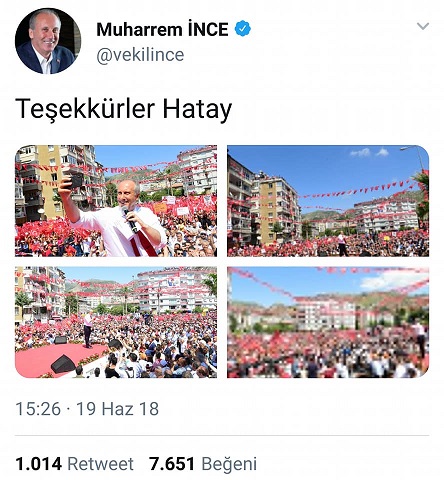Click the black stage speaker on red carpet
The width and height of the screenshot is (444, 480).
(63, 364)
